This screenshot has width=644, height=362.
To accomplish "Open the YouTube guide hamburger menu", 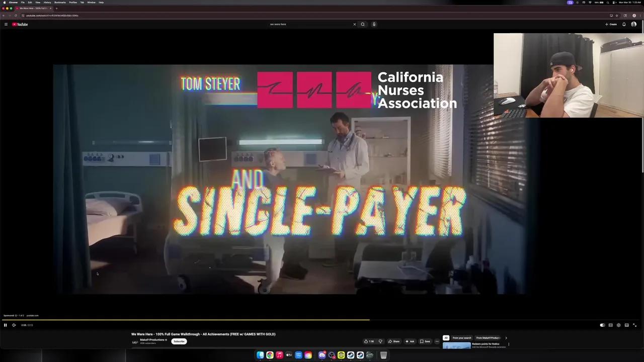I will coord(6,24).
